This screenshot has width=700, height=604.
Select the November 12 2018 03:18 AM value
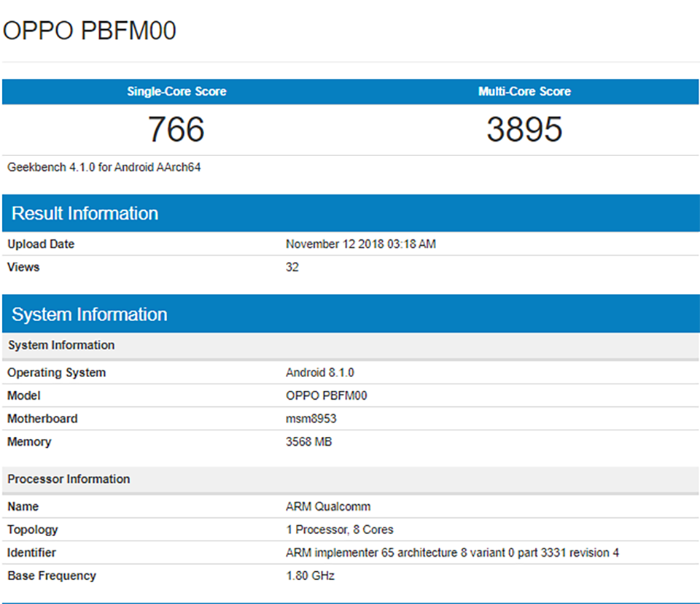[x=361, y=244]
